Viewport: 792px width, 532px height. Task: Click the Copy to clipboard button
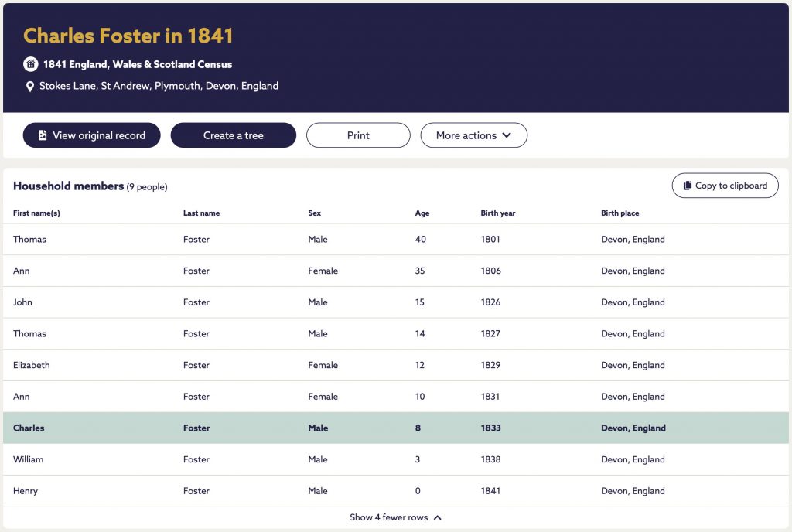725,186
